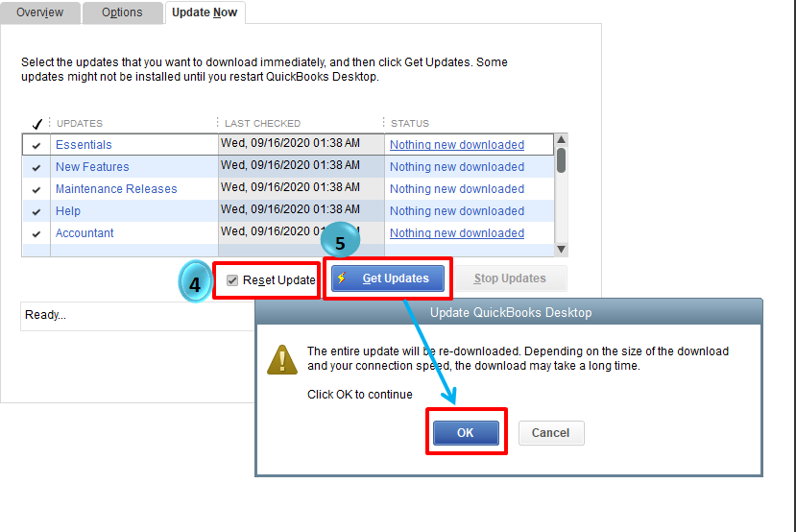Click the updates list scrollbar thumb
This screenshot has width=796, height=532.
coord(561,160)
